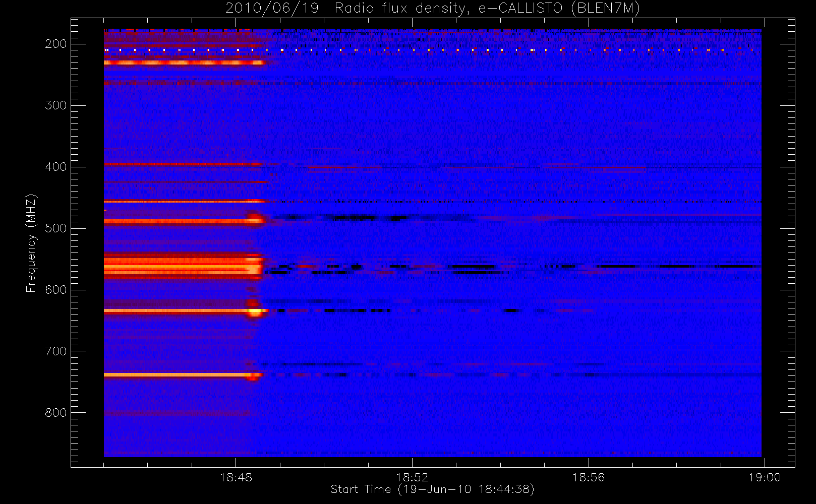Click the 18:56 time axis label

click(589, 477)
